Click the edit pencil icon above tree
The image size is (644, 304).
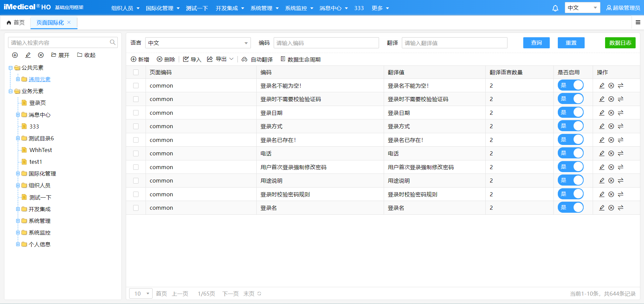28,55
